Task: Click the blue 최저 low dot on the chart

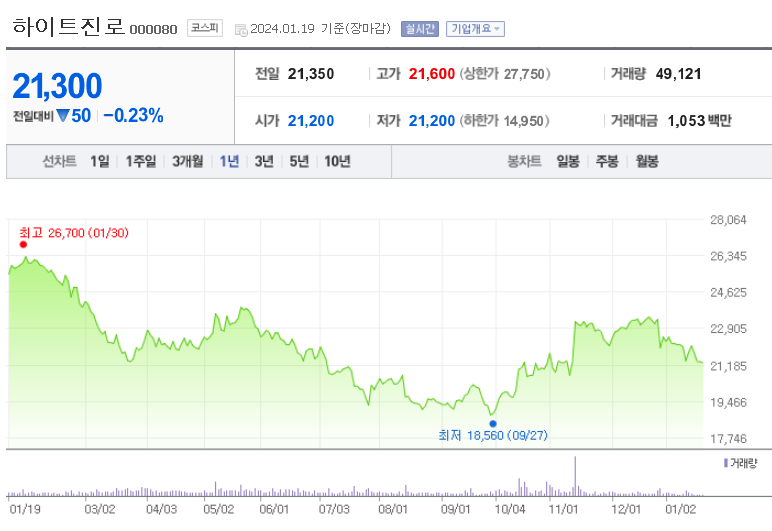Action: click(x=493, y=424)
